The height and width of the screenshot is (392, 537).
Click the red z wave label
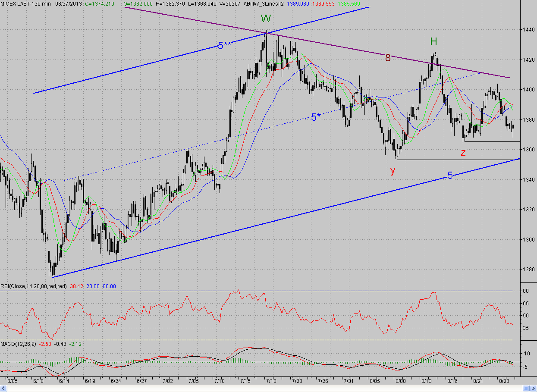click(x=463, y=152)
